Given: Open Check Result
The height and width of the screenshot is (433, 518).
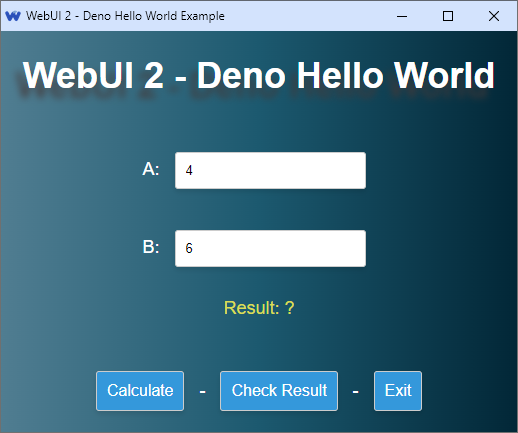Looking at the screenshot, I should click(279, 391).
